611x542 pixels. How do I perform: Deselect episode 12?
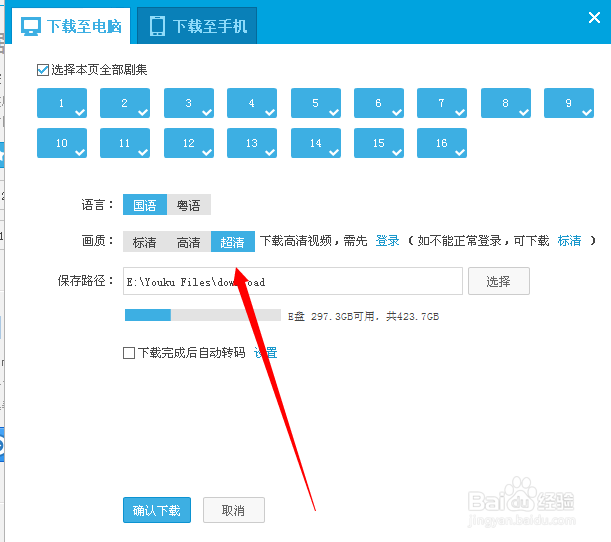(189, 143)
